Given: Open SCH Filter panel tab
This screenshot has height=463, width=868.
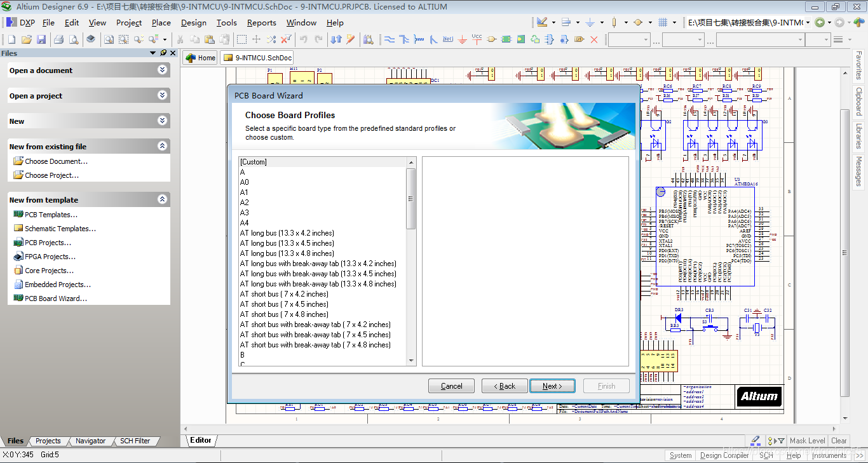Looking at the screenshot, I should click(x=135, y=441).
